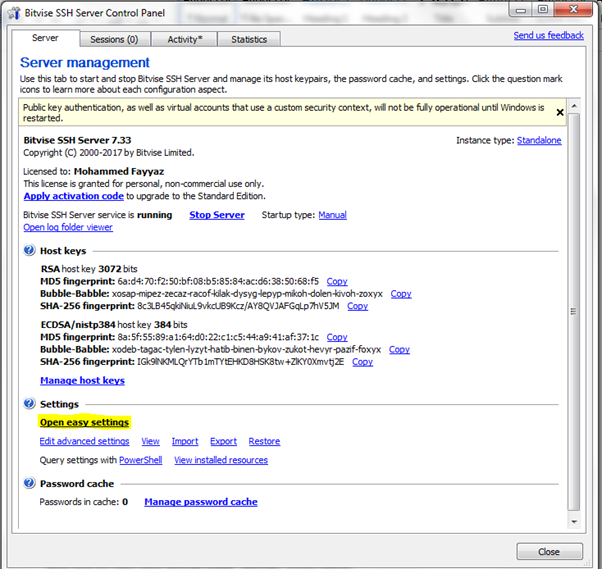Viewport: 602px width, 569px height.
Task: Click the Close button
Action: pos(549,552)
